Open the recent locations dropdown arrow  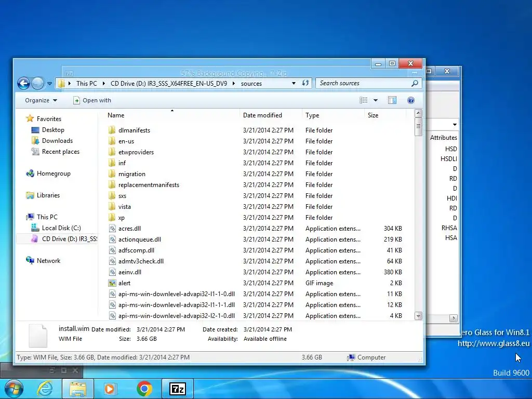coord(49,84)
